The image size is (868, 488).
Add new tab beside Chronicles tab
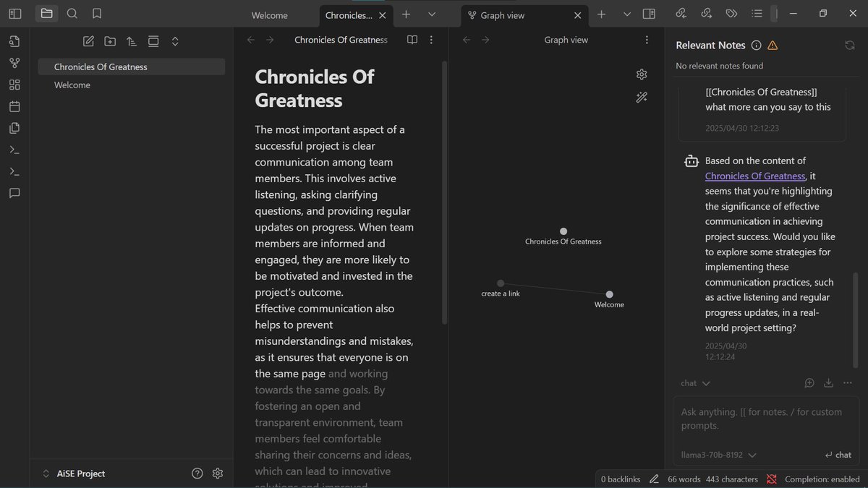tap(407, 14)
